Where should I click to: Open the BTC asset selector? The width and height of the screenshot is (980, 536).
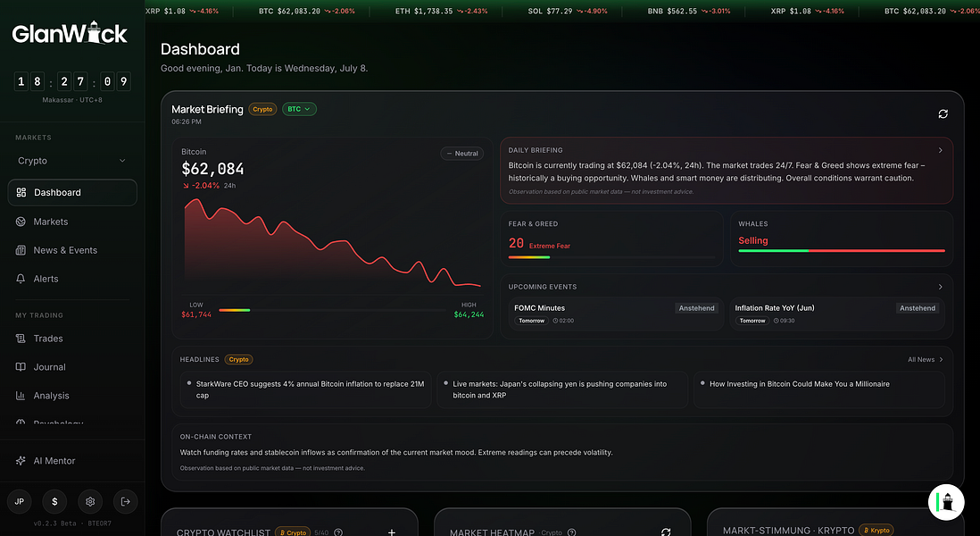(299, 110)
